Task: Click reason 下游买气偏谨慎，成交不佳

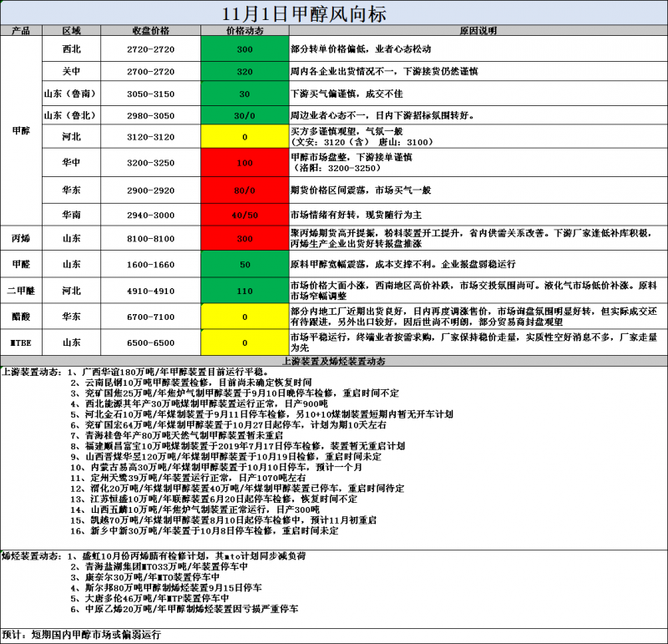Action: pyautogui.click(x=347, y=94)
